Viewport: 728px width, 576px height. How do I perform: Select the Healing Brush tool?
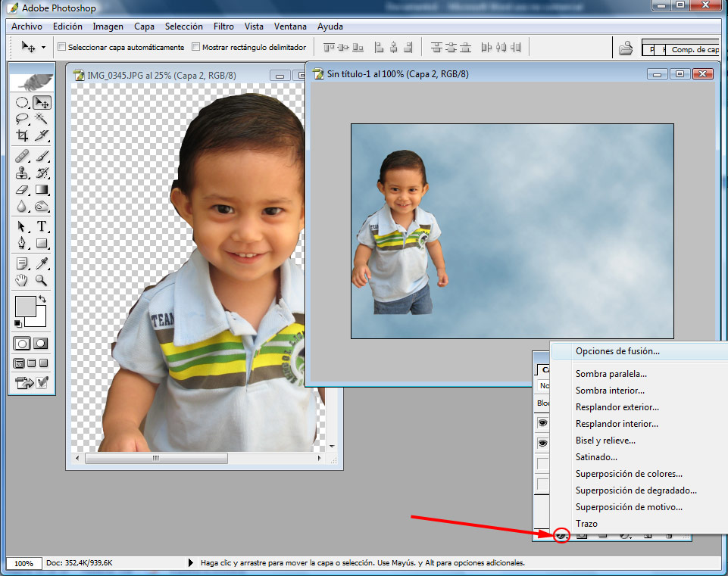[22, 156]
